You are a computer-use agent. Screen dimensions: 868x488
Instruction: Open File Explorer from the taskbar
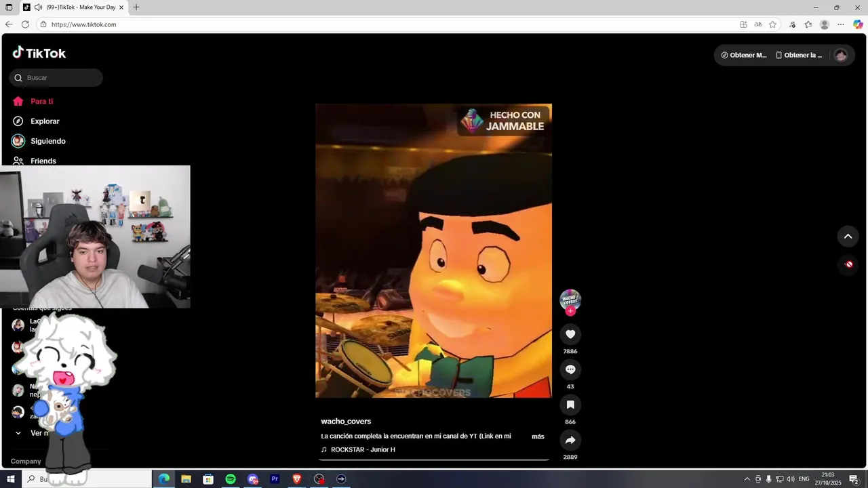pos(186,479)
